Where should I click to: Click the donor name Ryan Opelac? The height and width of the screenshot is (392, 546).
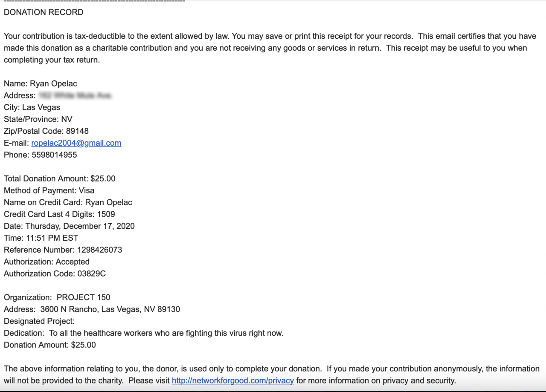tap(53, 84)
